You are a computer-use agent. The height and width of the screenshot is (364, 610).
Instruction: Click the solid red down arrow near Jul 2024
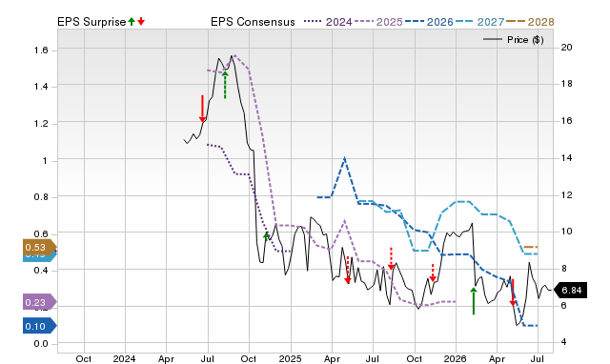point(202,109)
